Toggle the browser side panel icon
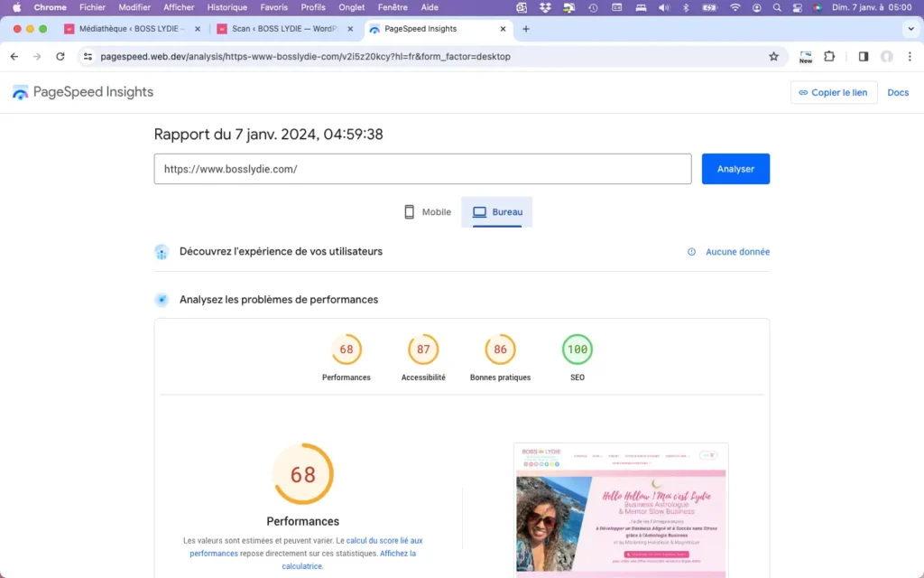Viewport: 924px width, 578px height. tap(864, 56)
